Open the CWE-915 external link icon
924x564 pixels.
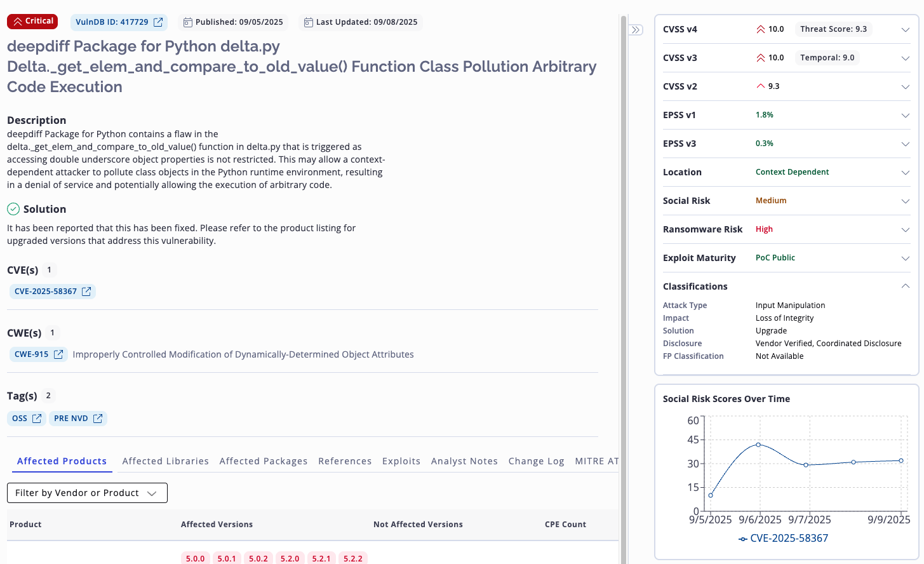(58, 354)
